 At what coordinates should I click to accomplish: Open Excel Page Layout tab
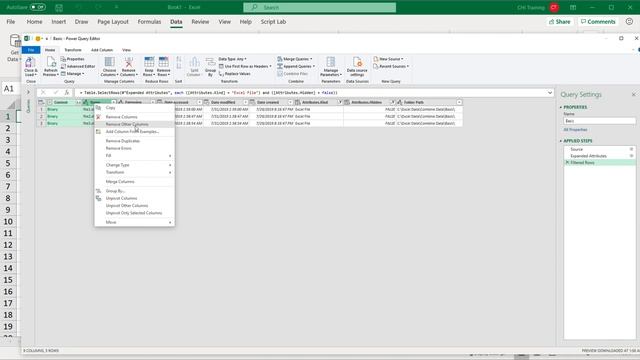coord(113,22)
